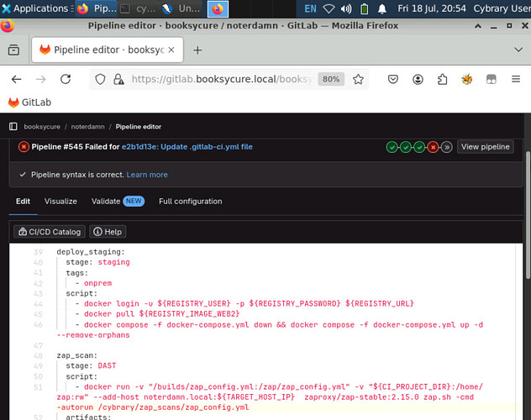Viewport: 531px width, 420px height.
Task: Reload the current page
Action: click(x=66, y=80)
